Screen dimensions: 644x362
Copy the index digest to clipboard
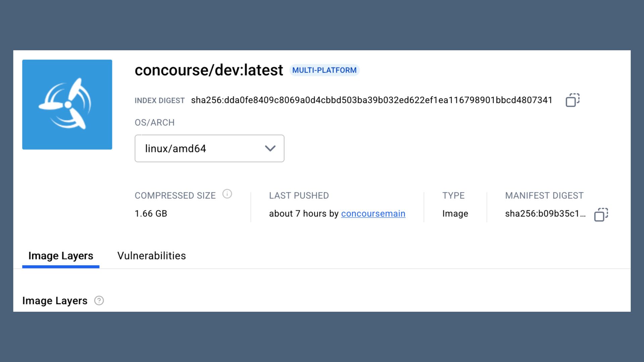573,100
